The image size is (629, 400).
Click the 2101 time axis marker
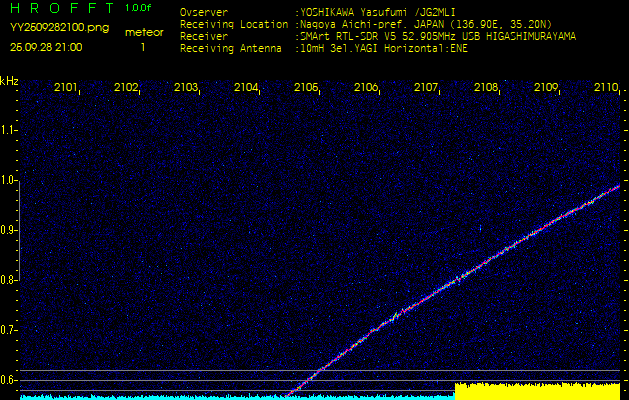pos(66,89)
